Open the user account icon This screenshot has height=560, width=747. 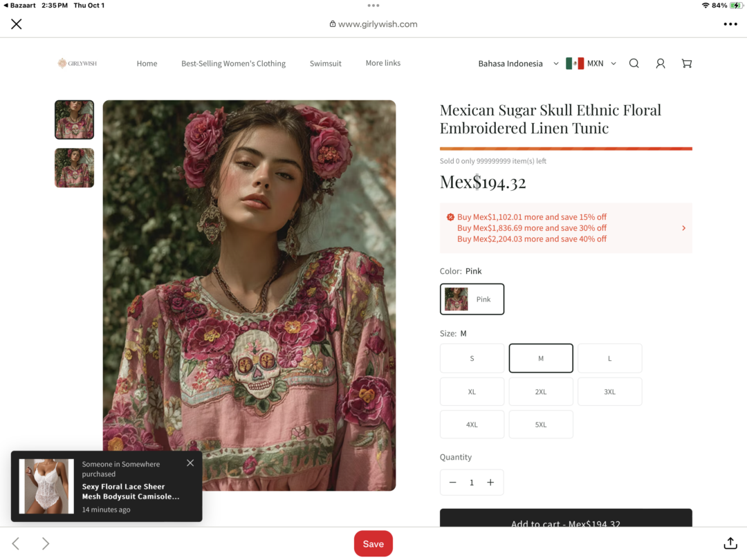pos(661,64)
